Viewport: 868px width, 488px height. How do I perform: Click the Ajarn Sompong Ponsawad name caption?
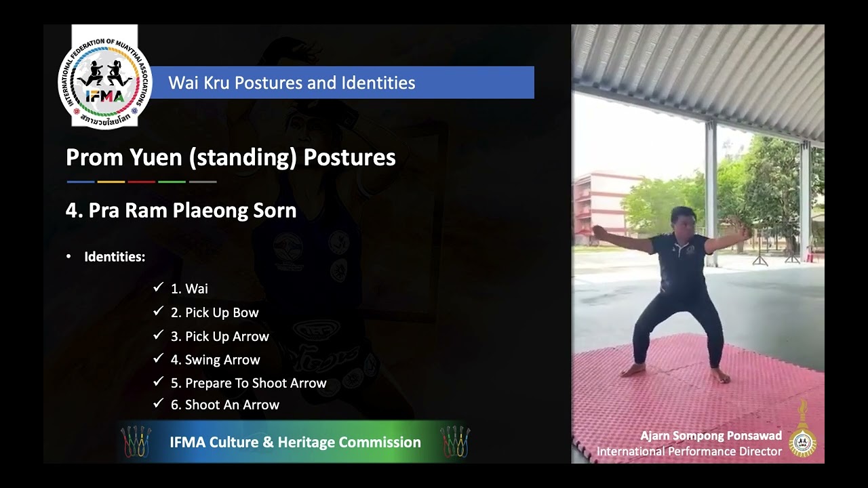[711, 436]
